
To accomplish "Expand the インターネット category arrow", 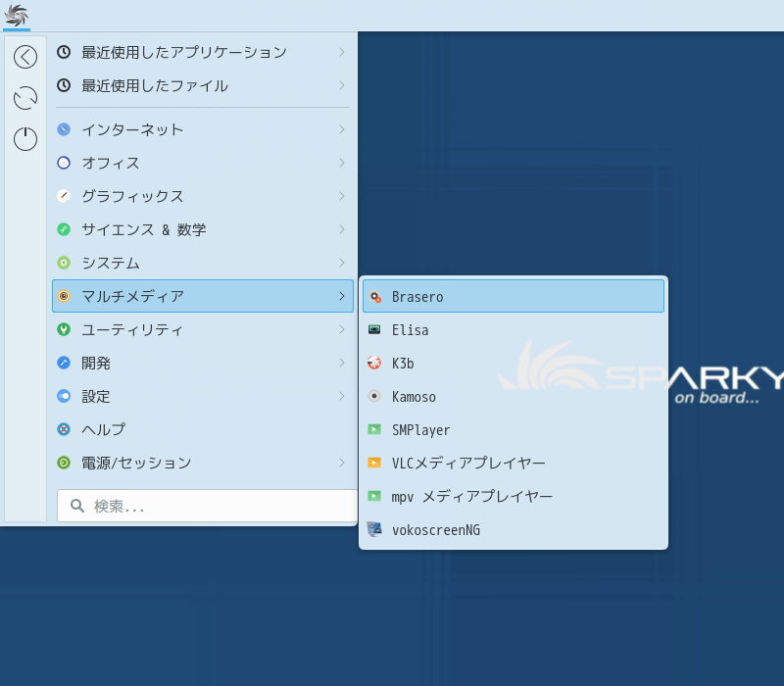I will coord(341,129).
